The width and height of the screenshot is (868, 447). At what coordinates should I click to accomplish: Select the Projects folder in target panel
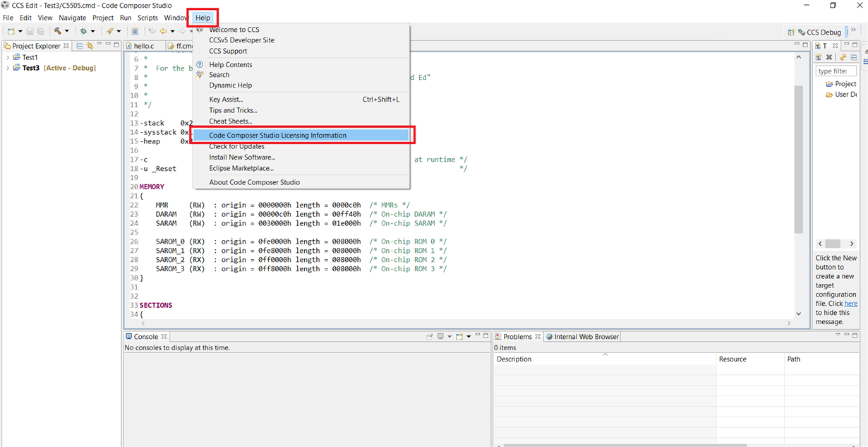(840, 83)
